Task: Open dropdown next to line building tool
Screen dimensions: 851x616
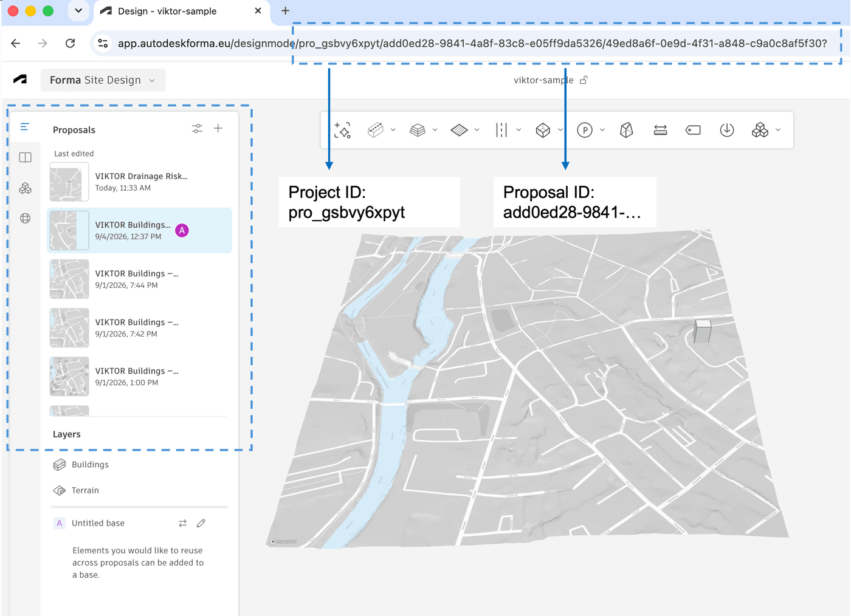Action: [393, 130]
